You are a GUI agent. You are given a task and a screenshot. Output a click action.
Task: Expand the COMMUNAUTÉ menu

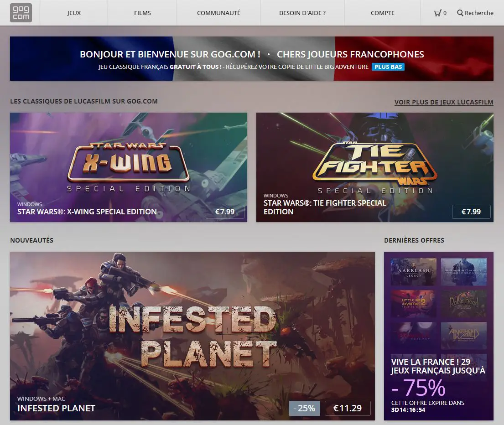pyautogui.click(x=218, y=13)
